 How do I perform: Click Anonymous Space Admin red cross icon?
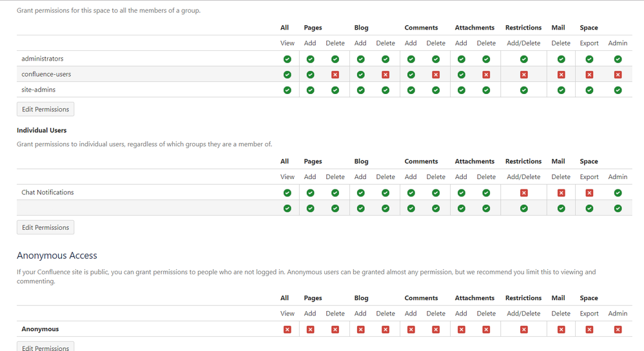tap(618, 329)
